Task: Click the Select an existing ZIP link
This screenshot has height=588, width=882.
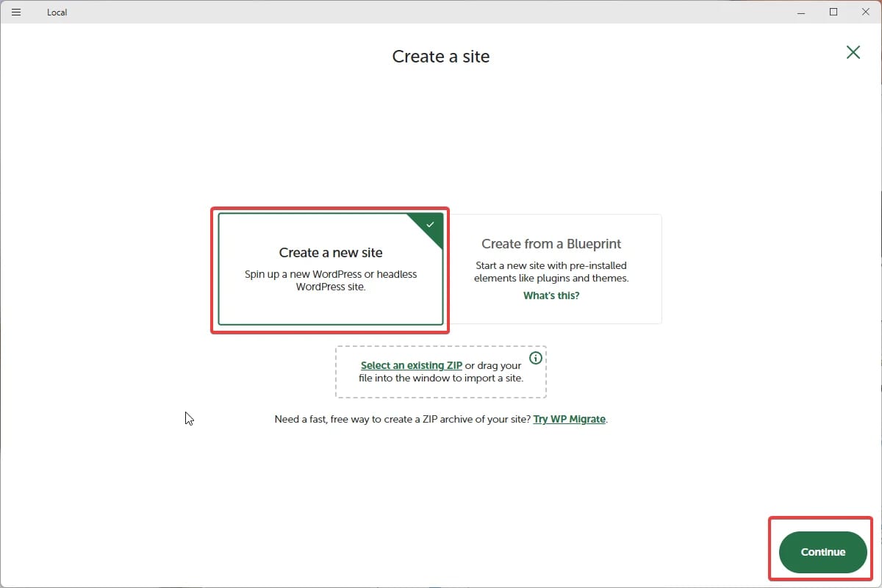Action: tap(411, 365)
